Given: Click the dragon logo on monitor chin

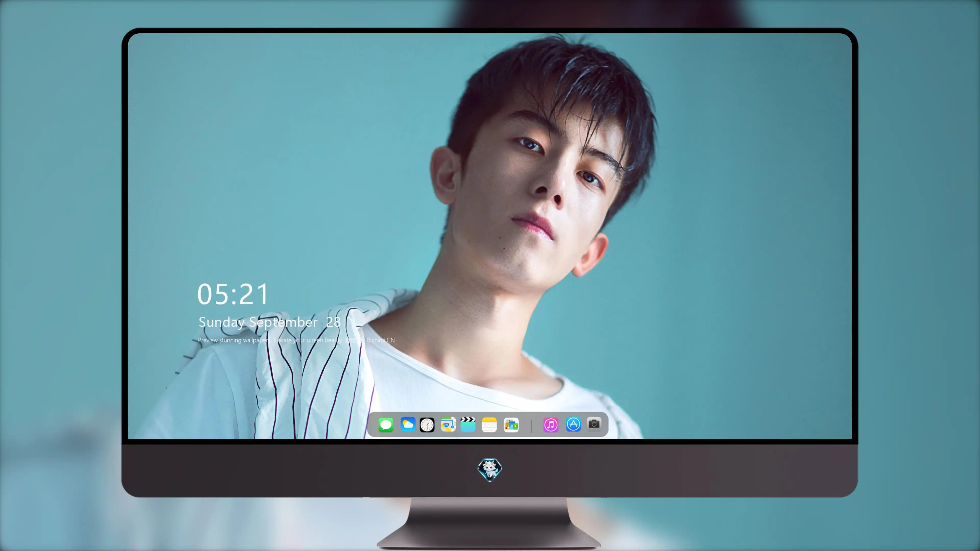Looking at the screenshot, I should (490, 470).
